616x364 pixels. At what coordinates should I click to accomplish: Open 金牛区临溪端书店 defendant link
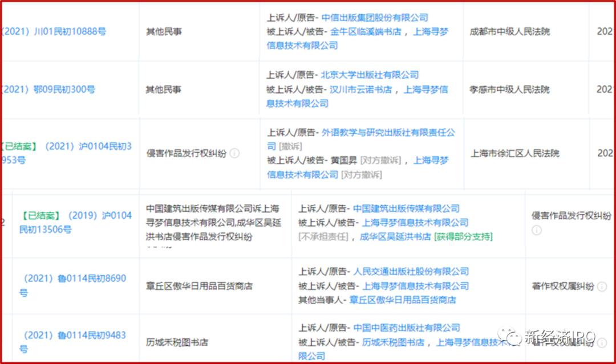pyautogui.click(x=368, y=32)
